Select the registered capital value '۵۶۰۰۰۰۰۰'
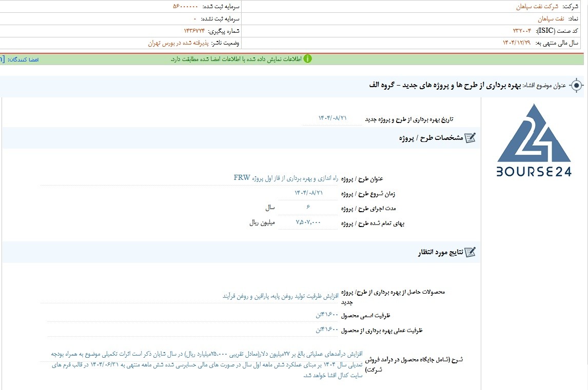588x390 pixels. [x=185, y=7]
